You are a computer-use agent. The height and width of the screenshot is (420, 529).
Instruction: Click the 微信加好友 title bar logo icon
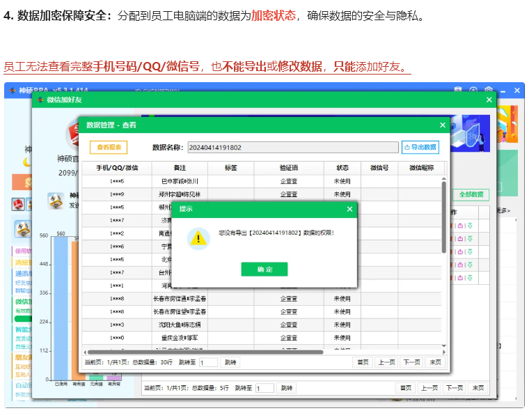pos(40,100)
